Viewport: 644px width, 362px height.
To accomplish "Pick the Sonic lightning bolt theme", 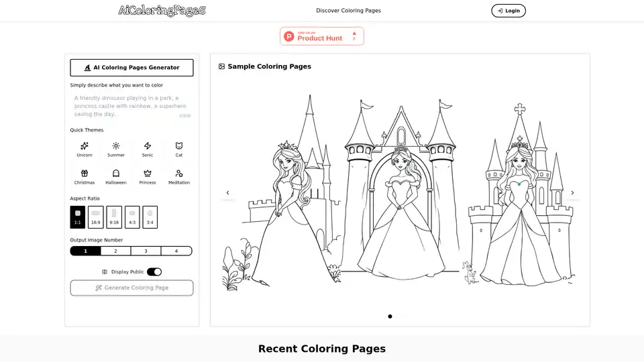I will (148, 146).
